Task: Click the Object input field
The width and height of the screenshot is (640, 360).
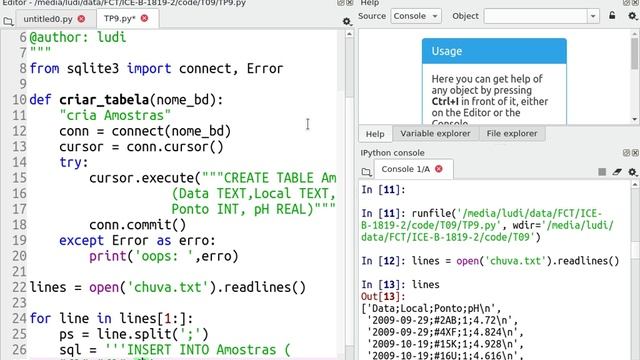Action: 536,16
